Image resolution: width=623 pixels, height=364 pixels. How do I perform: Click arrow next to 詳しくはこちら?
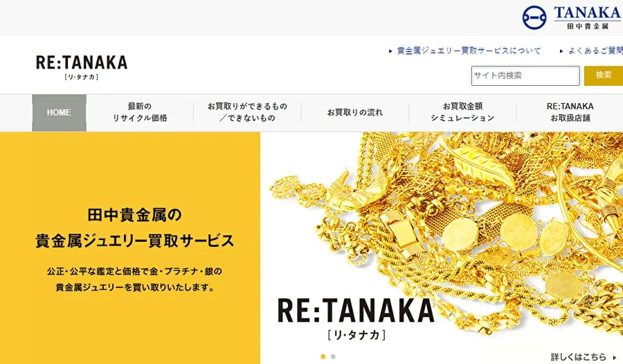tap(615, 357)
